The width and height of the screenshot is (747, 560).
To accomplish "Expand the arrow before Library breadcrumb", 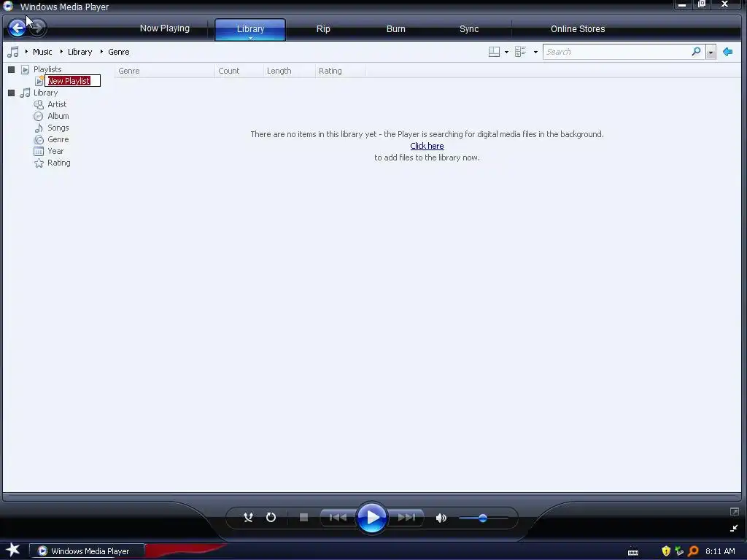I will coord(61,52).
